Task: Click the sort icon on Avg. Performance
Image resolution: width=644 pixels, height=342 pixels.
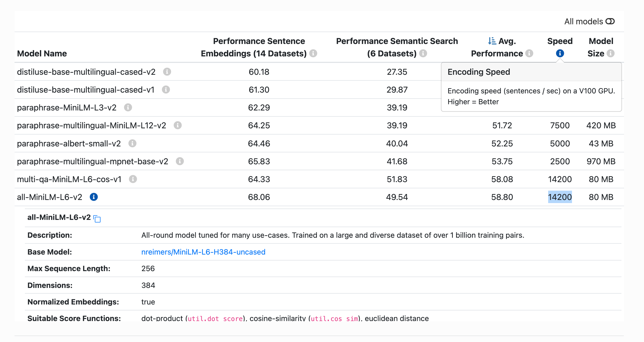Action: pyautogui.click(x=490, y=41)
